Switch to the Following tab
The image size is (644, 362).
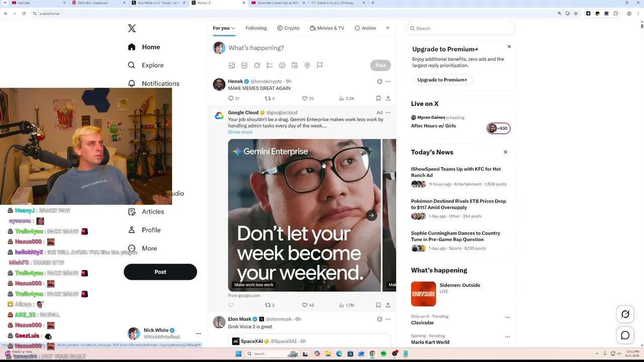(x=256, y=28)
